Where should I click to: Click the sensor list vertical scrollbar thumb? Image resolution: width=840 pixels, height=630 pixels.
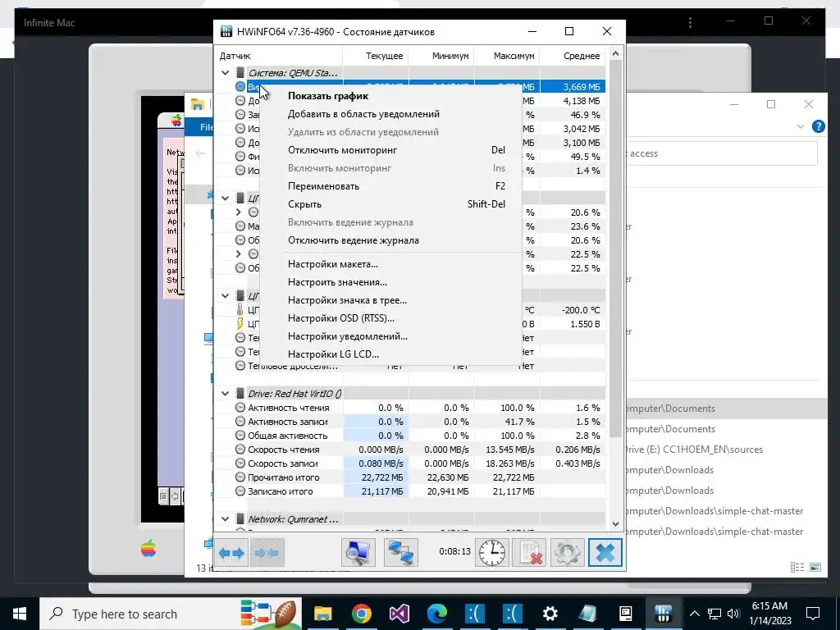(x=615, y=248)
